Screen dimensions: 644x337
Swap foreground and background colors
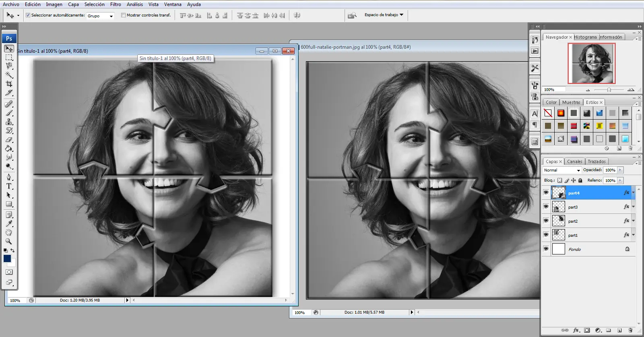pyautogui.click(x=12, y=250)
